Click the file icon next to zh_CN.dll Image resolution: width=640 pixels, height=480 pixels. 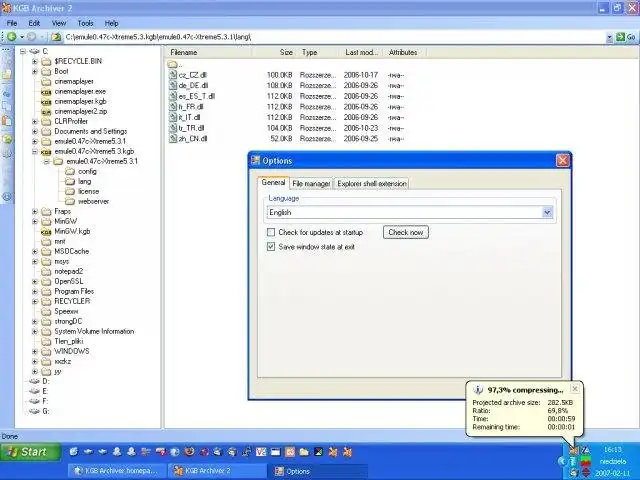pos(173,139)
